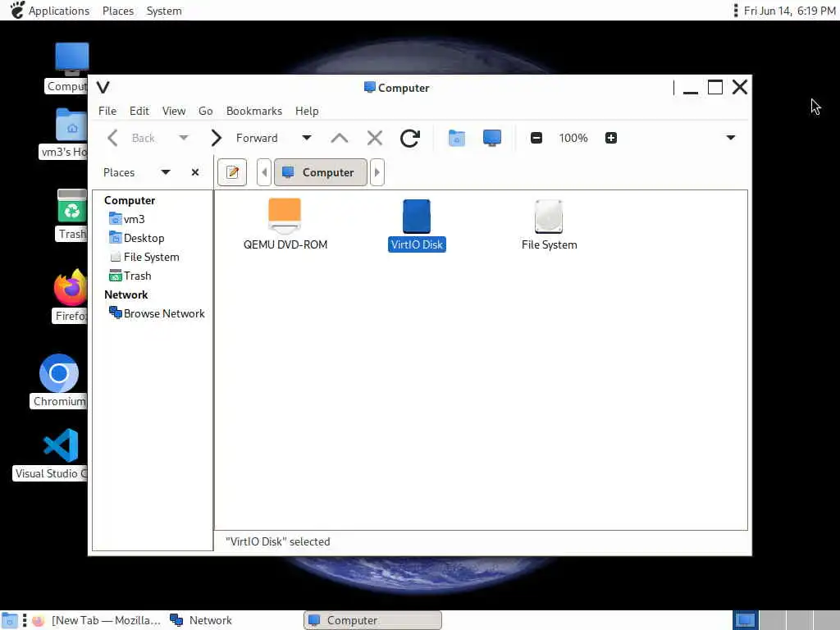Zoom out with minus icon
Viewport: 840px width, 630px height.
[x=536, y=138]
